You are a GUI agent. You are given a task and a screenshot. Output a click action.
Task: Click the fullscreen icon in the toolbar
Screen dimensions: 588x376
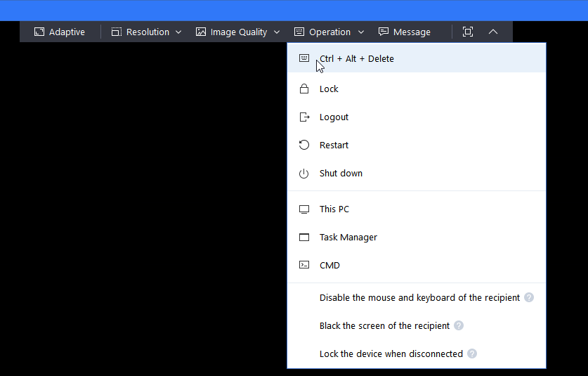tap(468, 32)
